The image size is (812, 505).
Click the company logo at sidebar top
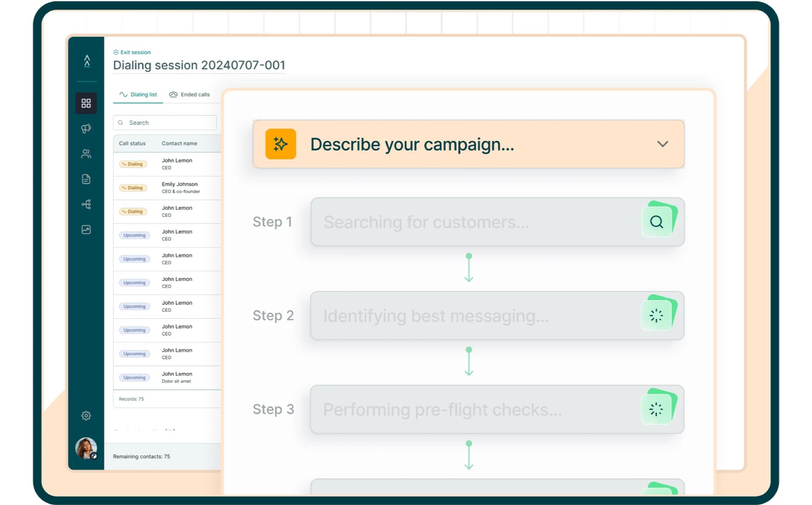pyautogui.click(x=87, y=61)
